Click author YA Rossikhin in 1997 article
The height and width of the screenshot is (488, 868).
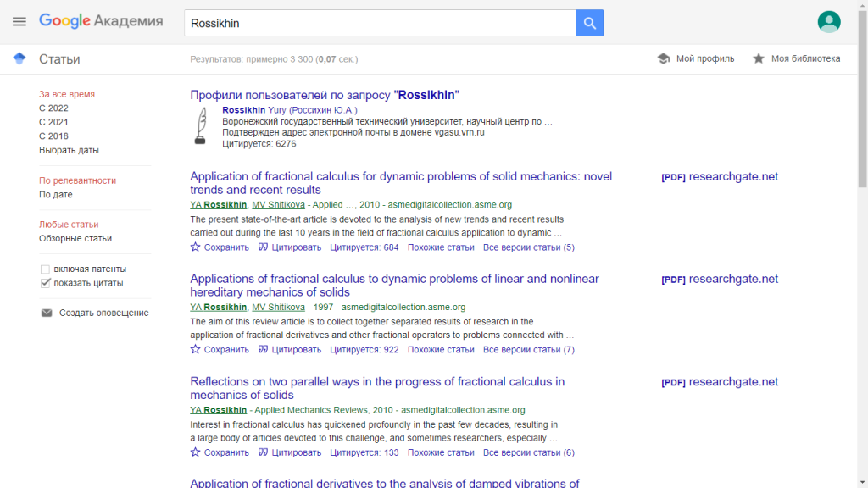tap(218, 307)
